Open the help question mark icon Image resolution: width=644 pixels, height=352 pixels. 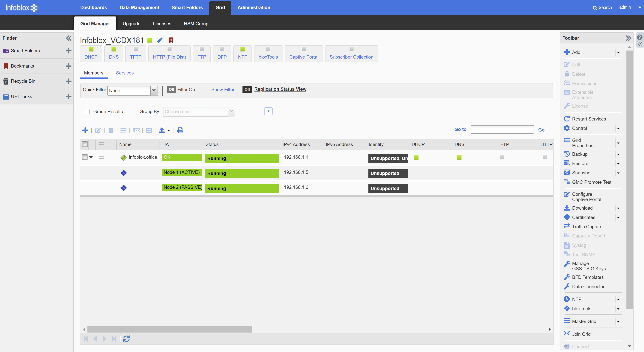coord(640,37)
